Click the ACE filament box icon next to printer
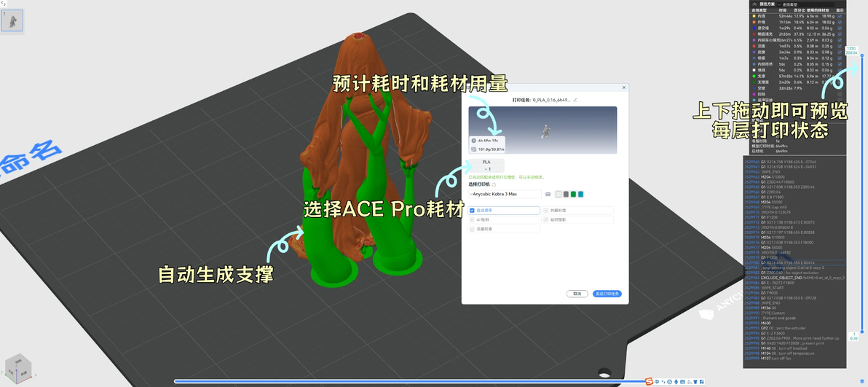The width and height of the screenshot is (868, 387). point(548,194)
